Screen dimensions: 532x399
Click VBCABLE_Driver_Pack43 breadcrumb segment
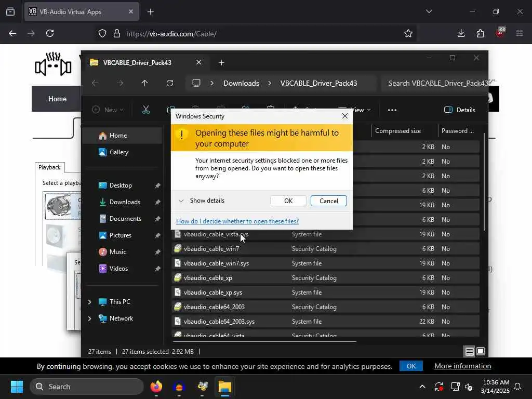pos(318,84)
